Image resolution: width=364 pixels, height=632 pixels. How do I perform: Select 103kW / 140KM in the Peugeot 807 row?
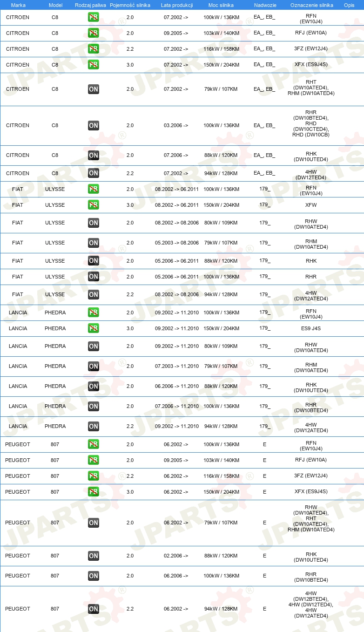click(222, 460)
